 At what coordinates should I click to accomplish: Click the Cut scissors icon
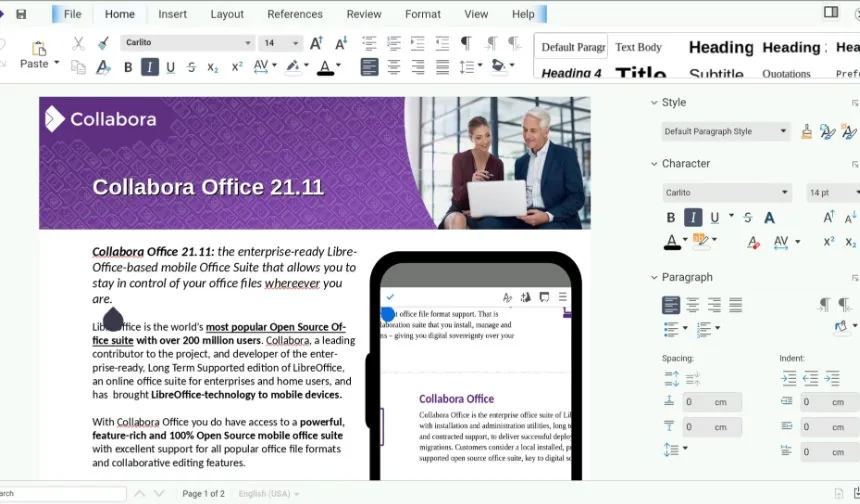[78, 44]
